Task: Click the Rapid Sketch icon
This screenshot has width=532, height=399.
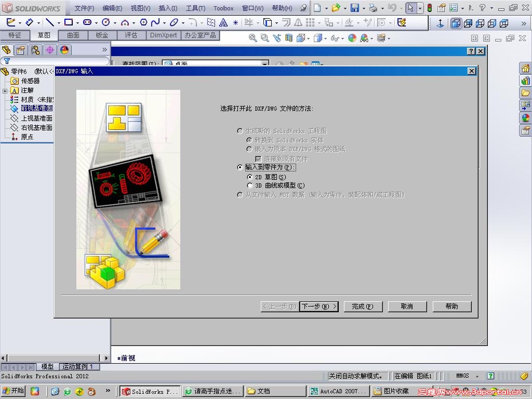Action: 402,22
